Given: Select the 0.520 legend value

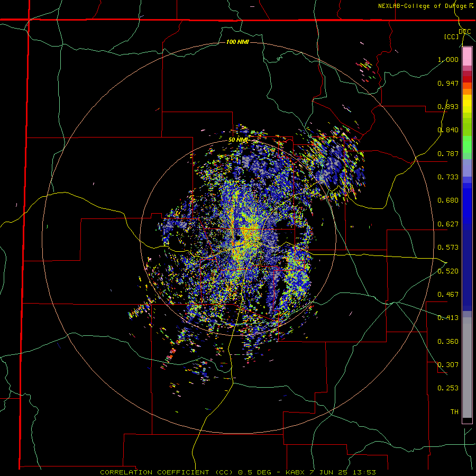Looking at the screenshot, I should click(448, 271).
